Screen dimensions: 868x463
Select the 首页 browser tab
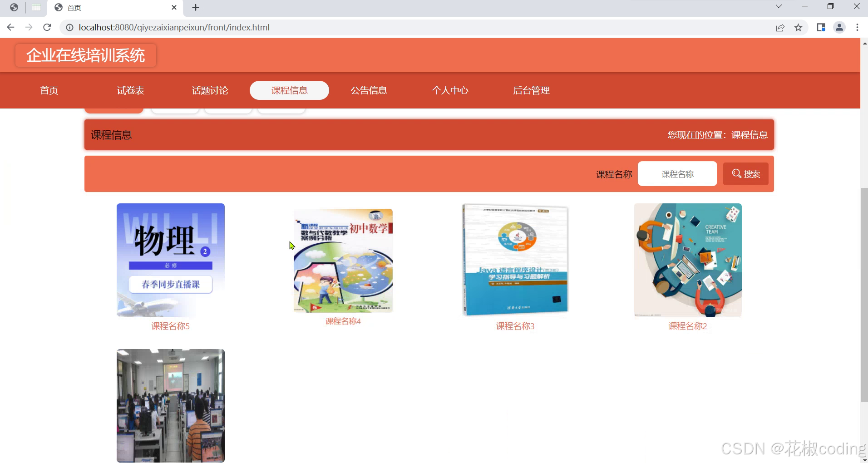coord(115,8)
